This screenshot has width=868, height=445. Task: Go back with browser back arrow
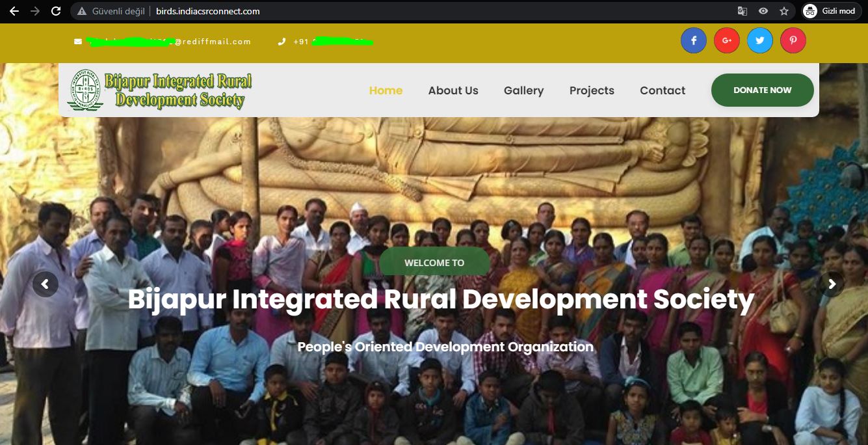coord(14,11)
